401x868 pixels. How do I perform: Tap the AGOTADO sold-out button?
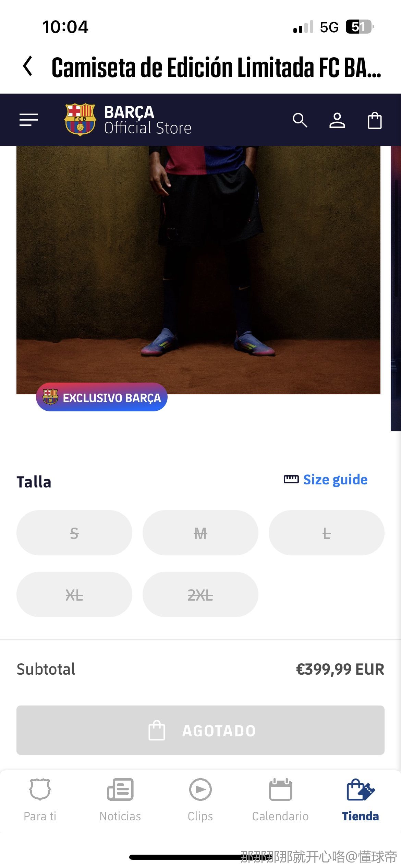tap(200, 730)
